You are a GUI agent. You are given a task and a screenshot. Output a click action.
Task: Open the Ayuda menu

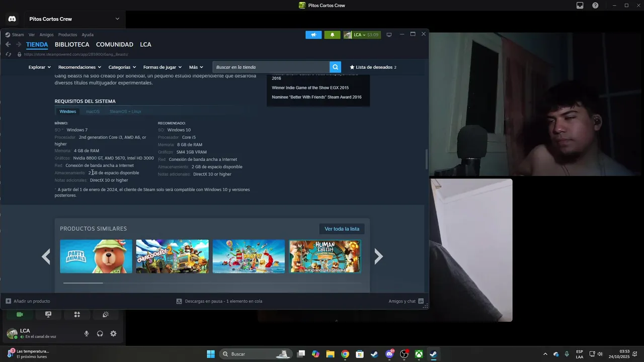pyautogui.click(x=88, y=35)
